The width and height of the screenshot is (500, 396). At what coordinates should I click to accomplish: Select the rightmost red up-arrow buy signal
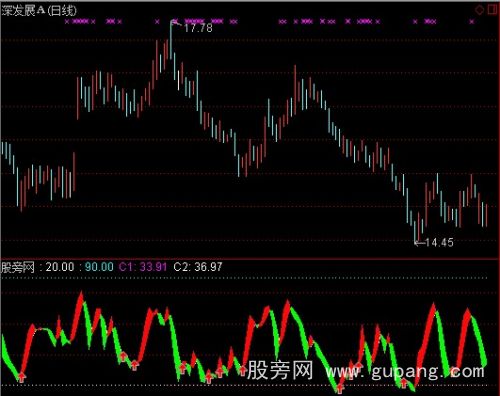coord(404,383)
